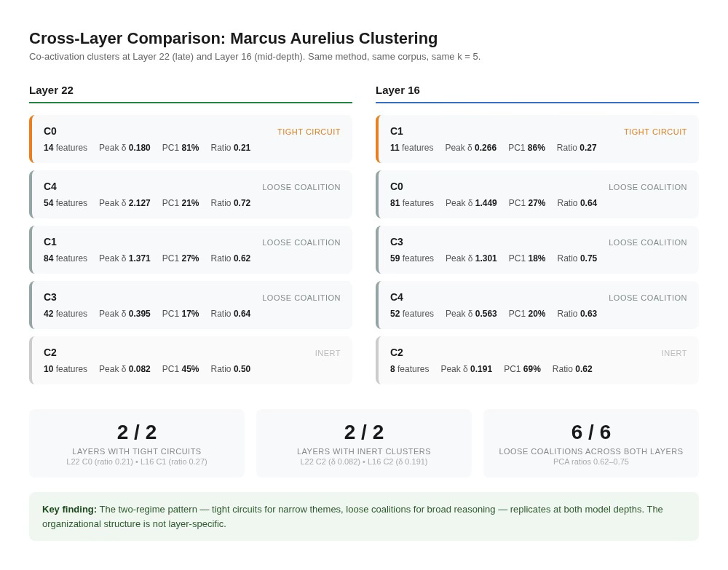Image resolution: width=728 pixels, height=570 pixels.
Task: Click 'PC1 20%' value
Action: [x=527, y=313]
